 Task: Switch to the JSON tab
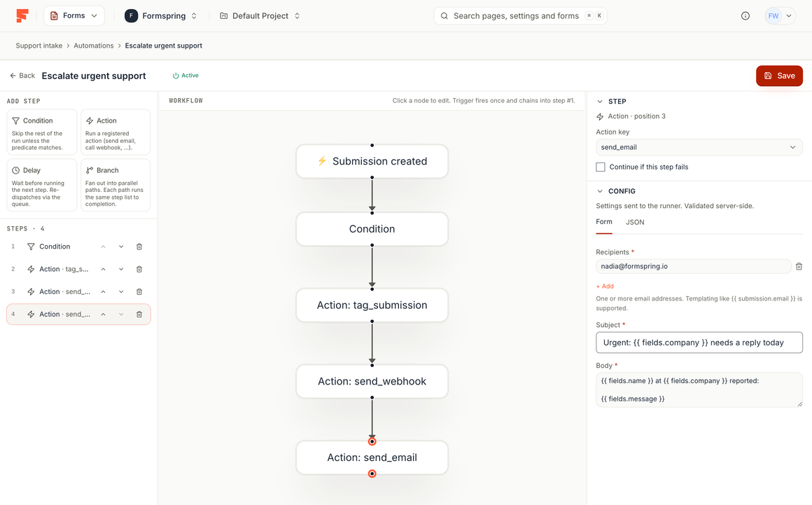click(x=635, y=222)
